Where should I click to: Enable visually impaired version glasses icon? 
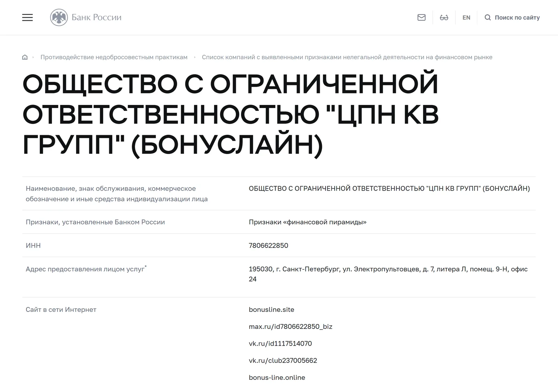pyautogui.click(x=444, y=17)
